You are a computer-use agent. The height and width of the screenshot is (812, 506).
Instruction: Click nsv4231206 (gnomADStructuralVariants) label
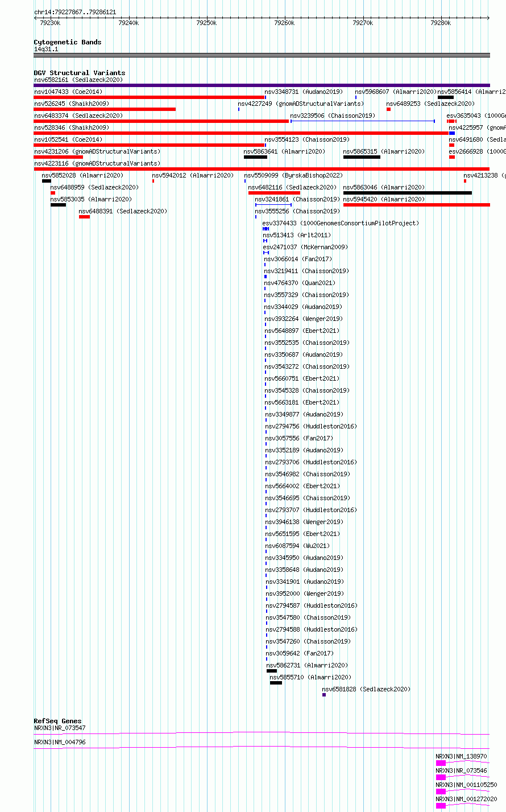point(97,152)
